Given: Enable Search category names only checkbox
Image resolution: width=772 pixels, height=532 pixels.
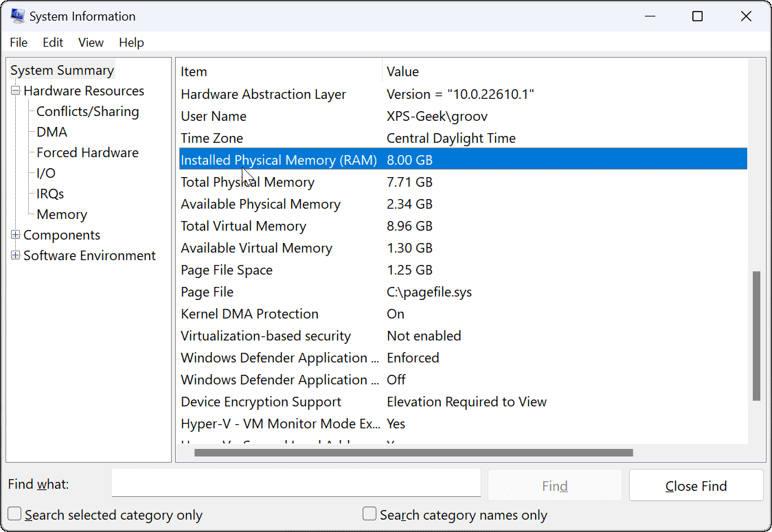Looking at the screenshot, I should 370,513.
